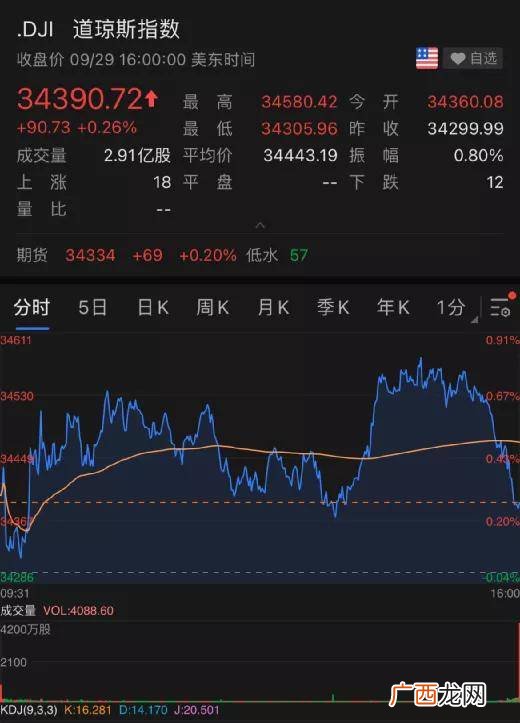Tap the tall closing volume bar
This screenshot has height=723, width=520.
pos(518,662)
